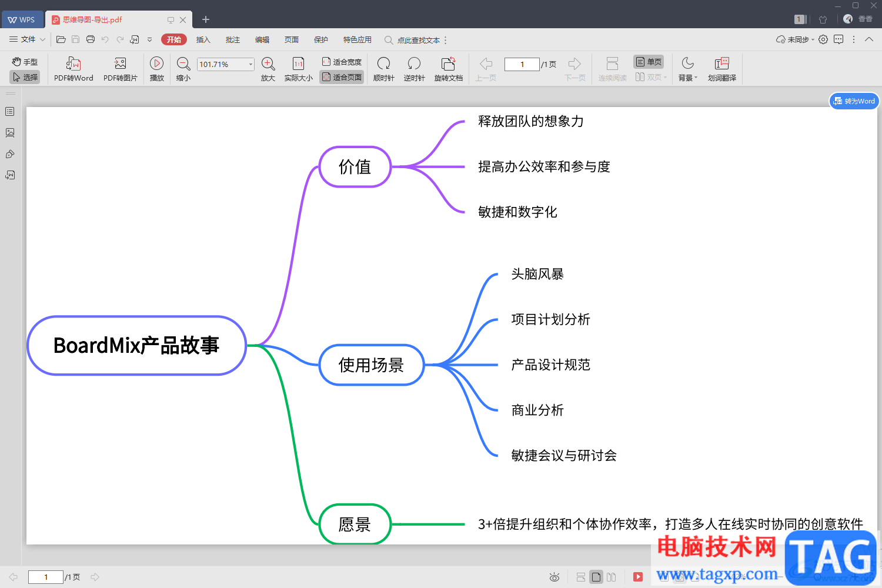Switch to the 开始 tab
Viewport: 882px width, 588px height.
coord(173,39)
